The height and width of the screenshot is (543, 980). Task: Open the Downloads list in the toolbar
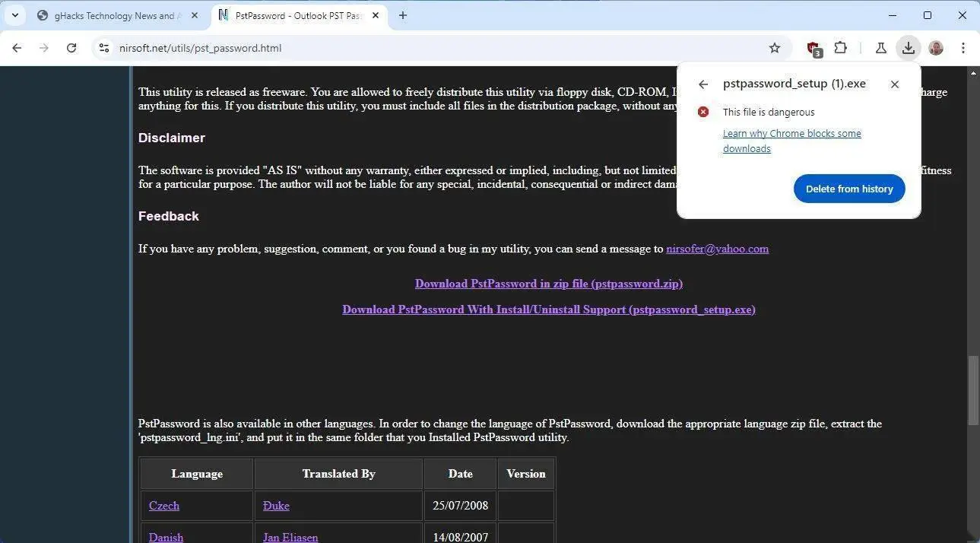(x=909, y=48)
